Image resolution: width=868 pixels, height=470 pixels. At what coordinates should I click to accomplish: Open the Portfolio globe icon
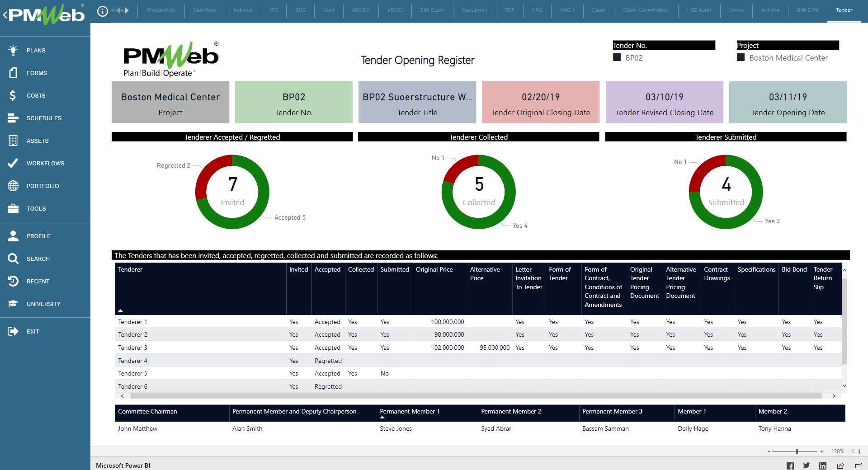13,186
